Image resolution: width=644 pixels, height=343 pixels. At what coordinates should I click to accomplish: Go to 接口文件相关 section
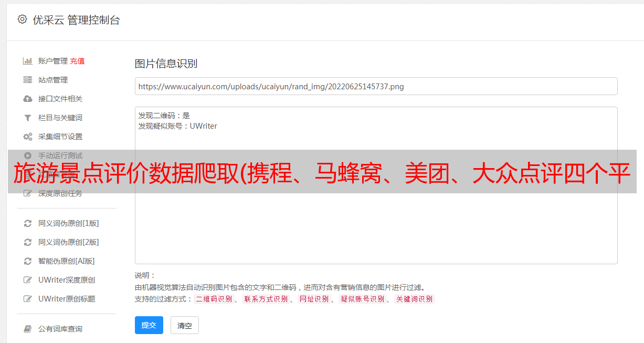[60, 99]
